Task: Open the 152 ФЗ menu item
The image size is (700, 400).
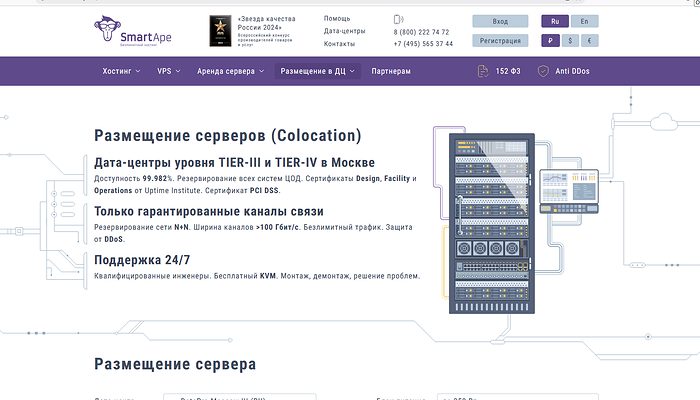Action: tap(508, 71)
